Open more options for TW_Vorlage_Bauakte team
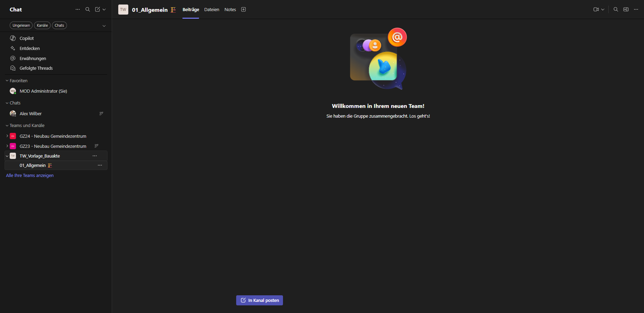This screenshot has width=644, height=313. pyautogui.click(x=95, y=156)
